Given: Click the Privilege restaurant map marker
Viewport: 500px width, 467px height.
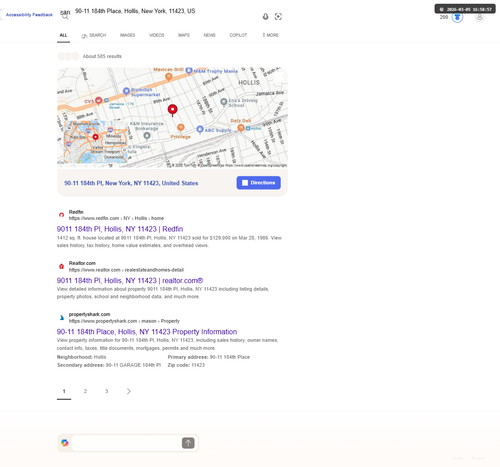Looking at the screenshot, I should pyautogui.click(x=181, y=127).
